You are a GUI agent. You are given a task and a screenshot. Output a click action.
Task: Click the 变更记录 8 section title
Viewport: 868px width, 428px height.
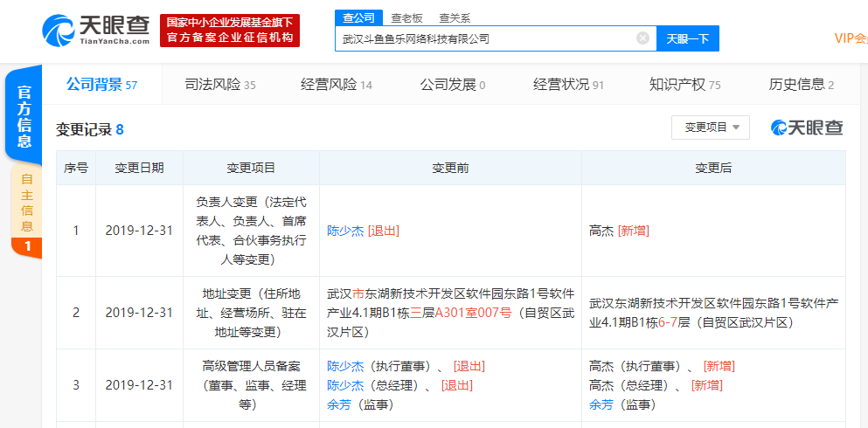point(90,129)
